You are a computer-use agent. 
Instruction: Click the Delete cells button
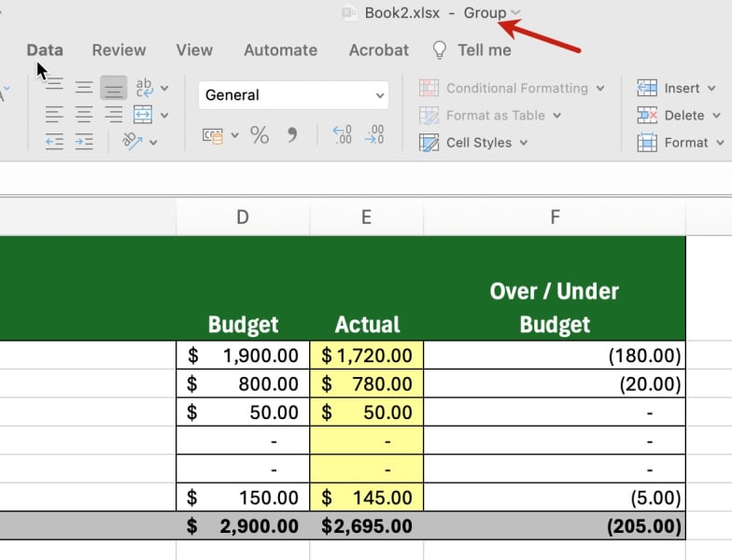(672, 116)
